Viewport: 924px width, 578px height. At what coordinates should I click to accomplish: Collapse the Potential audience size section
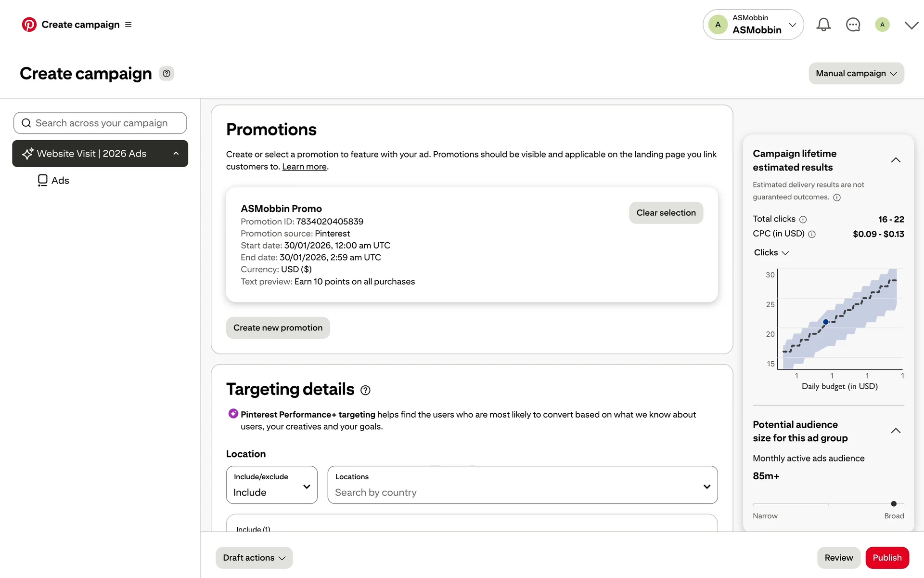[896, 431]
